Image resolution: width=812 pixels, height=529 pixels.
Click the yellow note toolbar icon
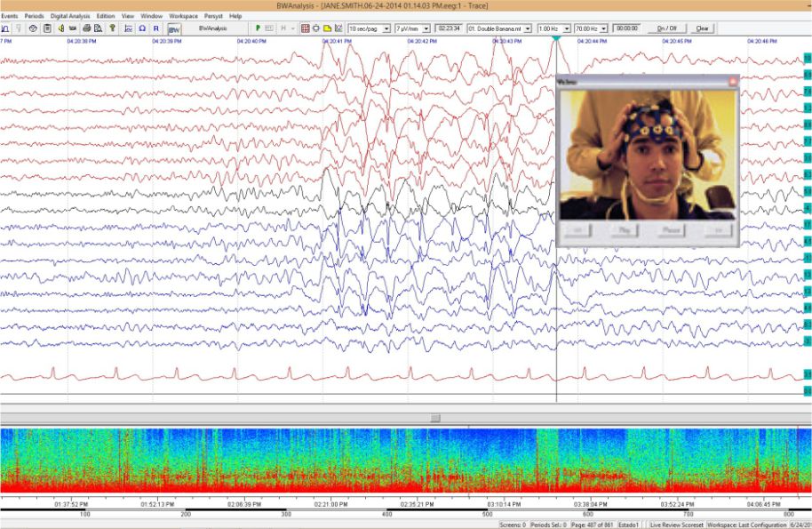(x=327, y=28)
